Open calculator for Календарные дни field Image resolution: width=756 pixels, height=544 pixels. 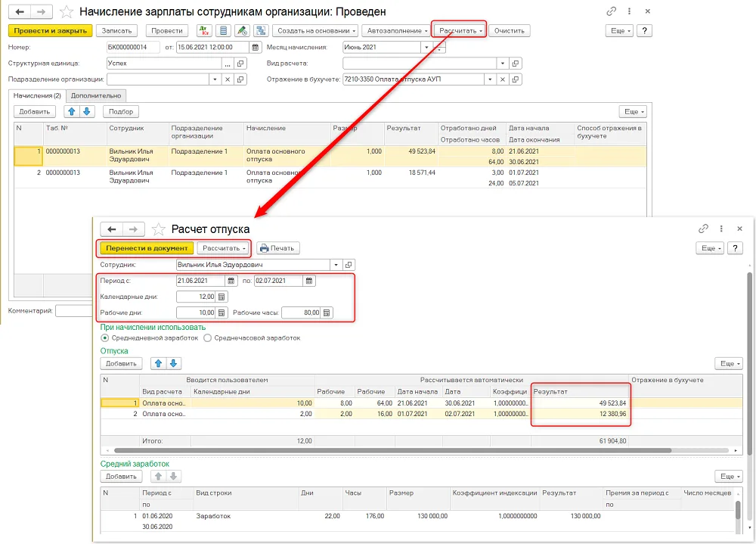222,297
